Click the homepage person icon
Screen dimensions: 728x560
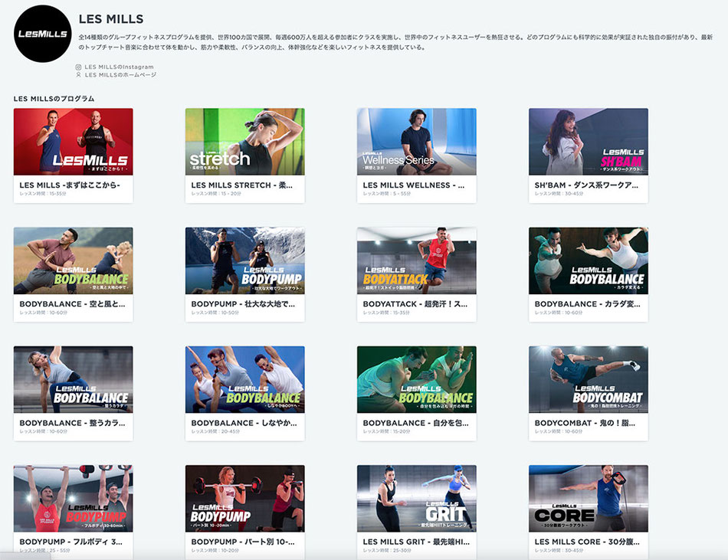click(x=78, y=74)
